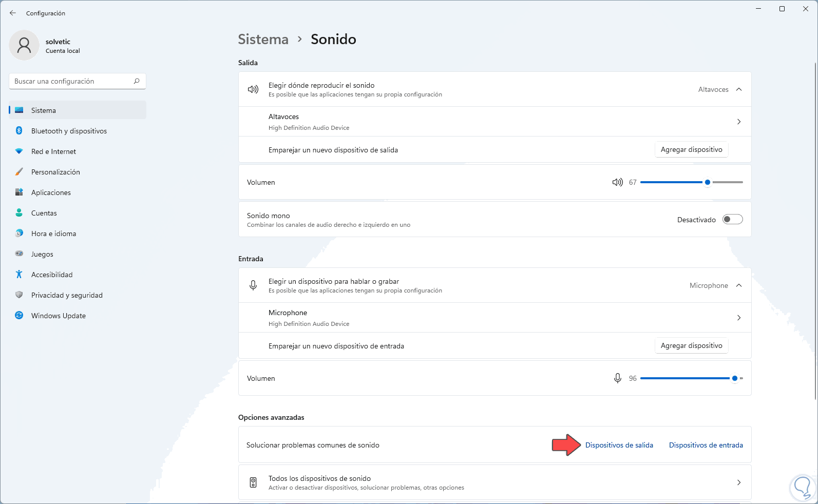Screen dimensions: 818x504
Task: Click the back arrow in title bar
Action: point(13,13)
